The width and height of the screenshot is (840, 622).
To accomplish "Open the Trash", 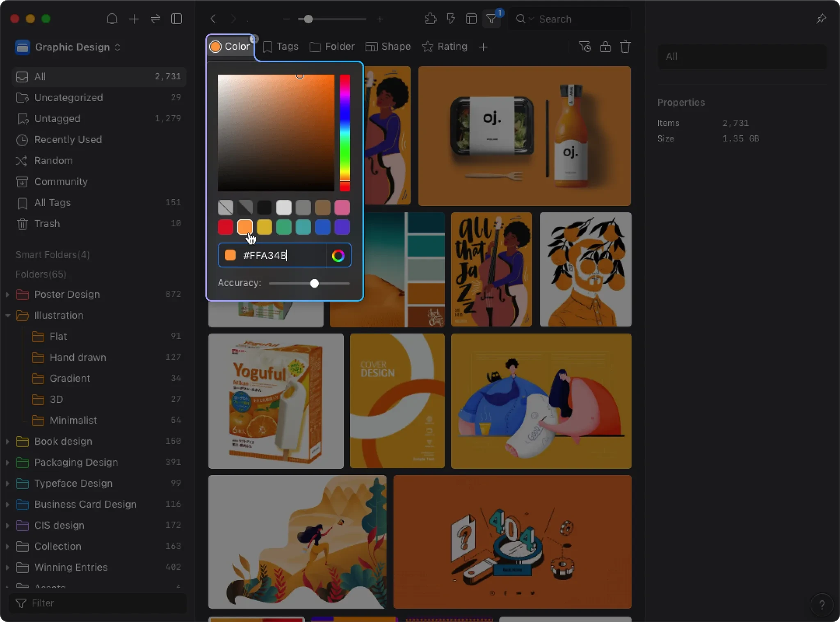I will point(99,224).
